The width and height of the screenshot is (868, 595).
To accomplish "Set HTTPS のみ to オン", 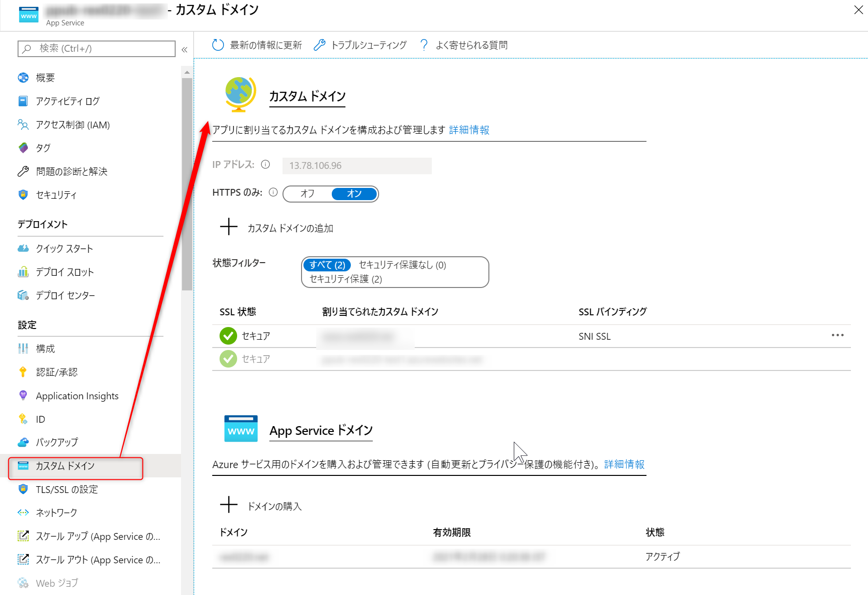I will [354, 194].
